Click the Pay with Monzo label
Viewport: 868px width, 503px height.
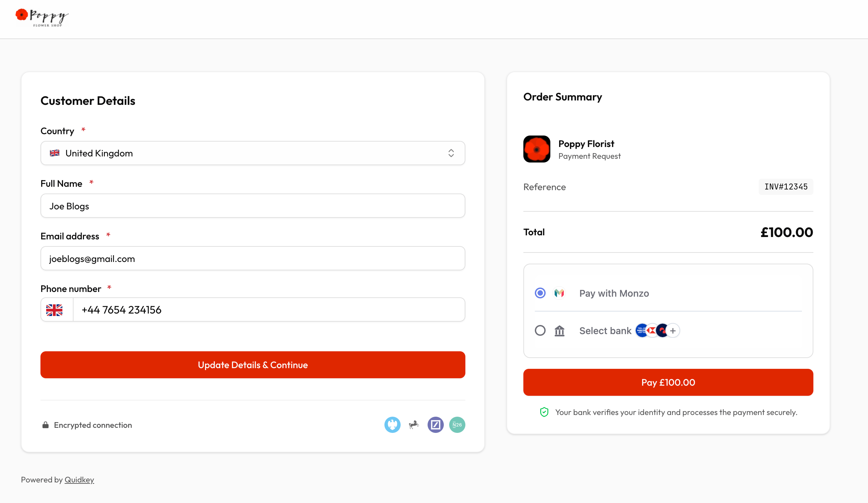click(614, 293)
